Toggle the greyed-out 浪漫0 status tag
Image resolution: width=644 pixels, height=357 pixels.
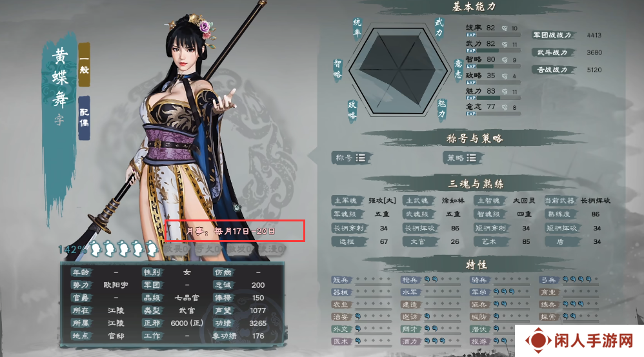tap(272, 249)
